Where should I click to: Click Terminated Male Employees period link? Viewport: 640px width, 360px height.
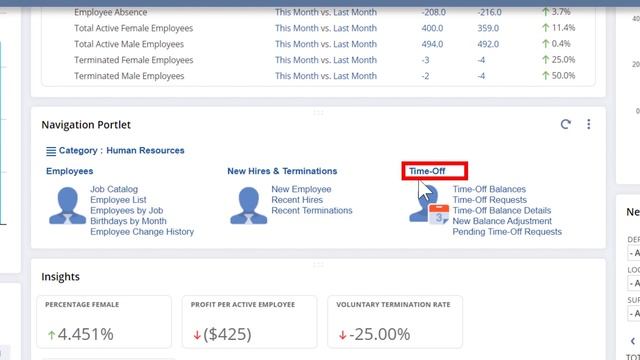(x=326, y=76)
